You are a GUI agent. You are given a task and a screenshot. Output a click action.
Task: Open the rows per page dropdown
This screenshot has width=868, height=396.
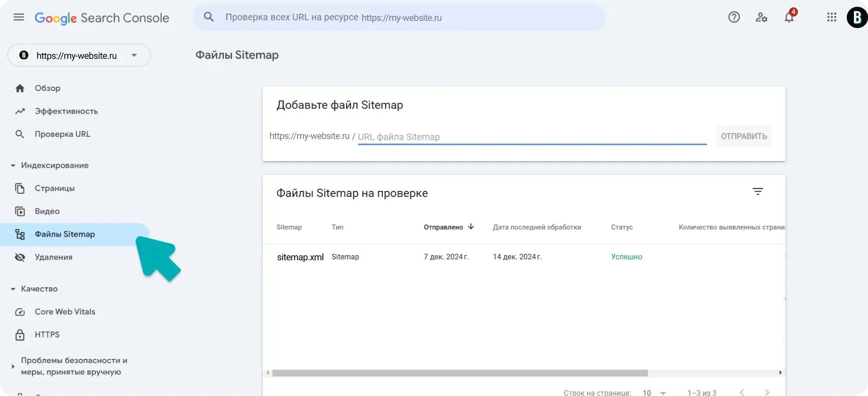click(655, 393)
